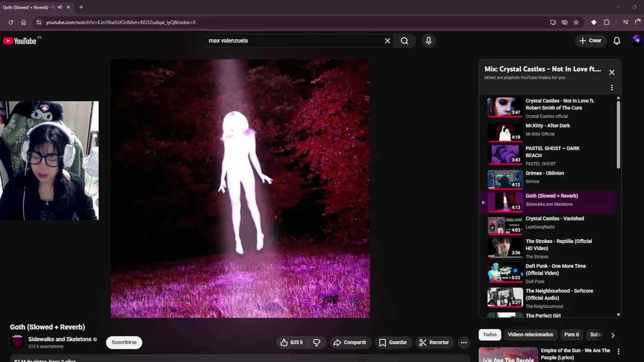This screenshot has height=362, width=644.
Task: Like the video (835 k)
Action: pyautogui.click(x=291, y=342)
